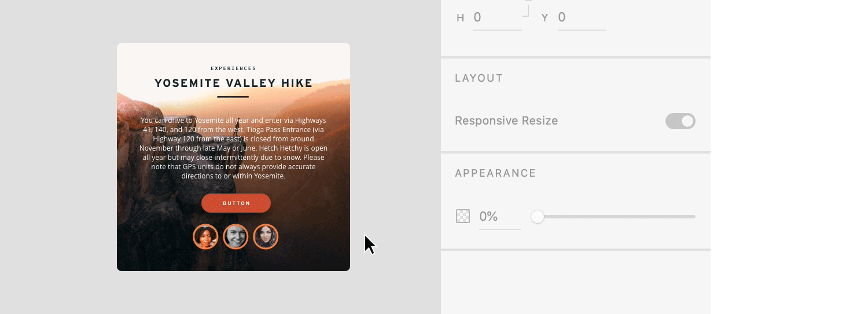The height and width of the screenshot is (314, 868).
Task: Click the opacity checkerboard icon
Action: click(x=463, y=217)
